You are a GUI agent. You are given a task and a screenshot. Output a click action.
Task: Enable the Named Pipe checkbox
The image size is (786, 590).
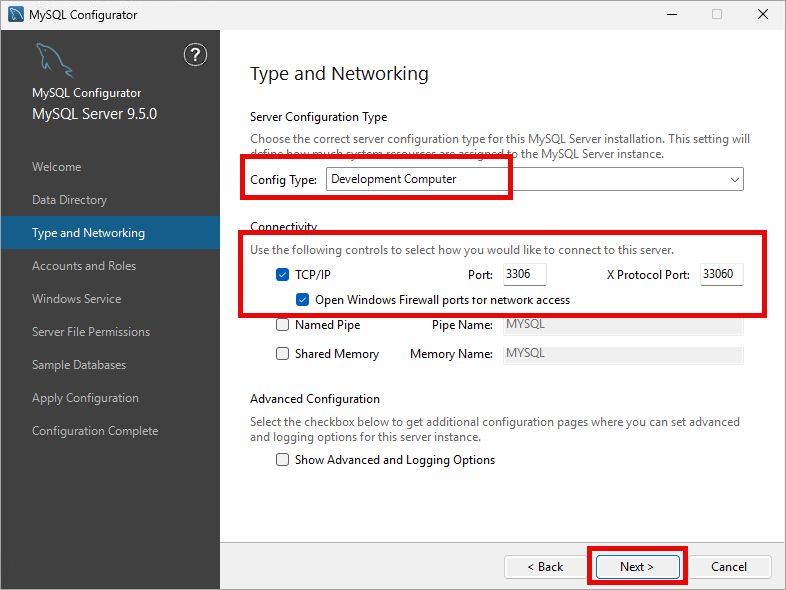point(282,325)
